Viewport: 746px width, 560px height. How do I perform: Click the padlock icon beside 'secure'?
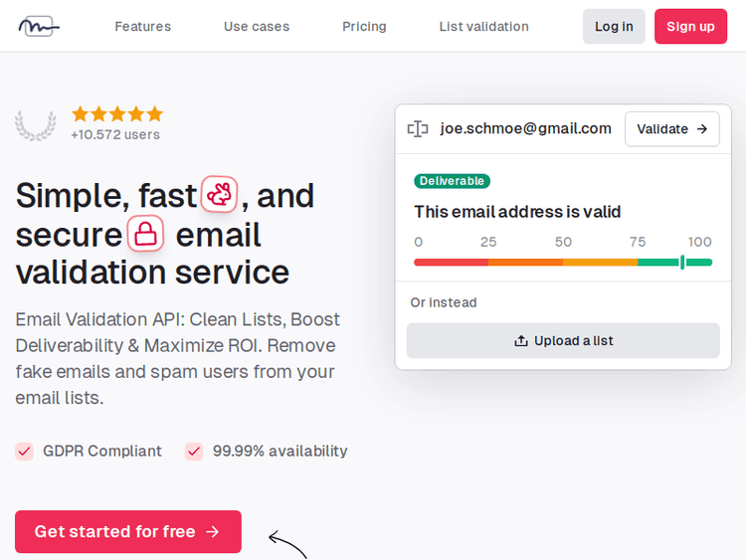pyautogui.click(x=146, y=235)
